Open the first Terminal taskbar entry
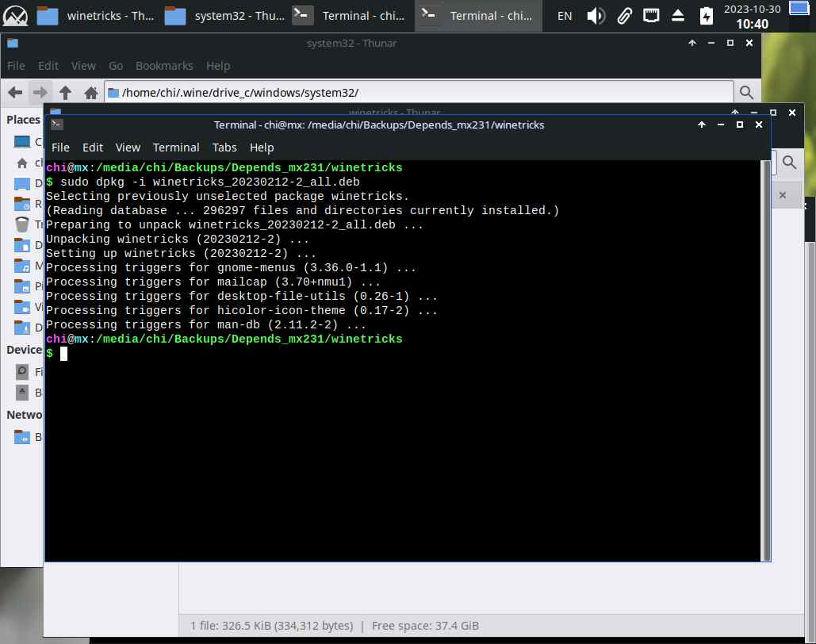 351,16
